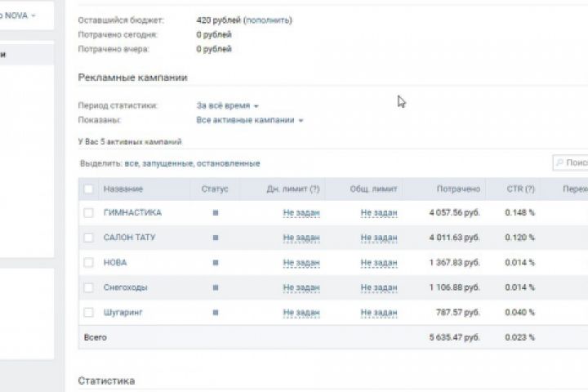Expand the 'Все активные кампании' filter dropdown
The width and height of the screenshot is (588, 392).
pos(250,120)
